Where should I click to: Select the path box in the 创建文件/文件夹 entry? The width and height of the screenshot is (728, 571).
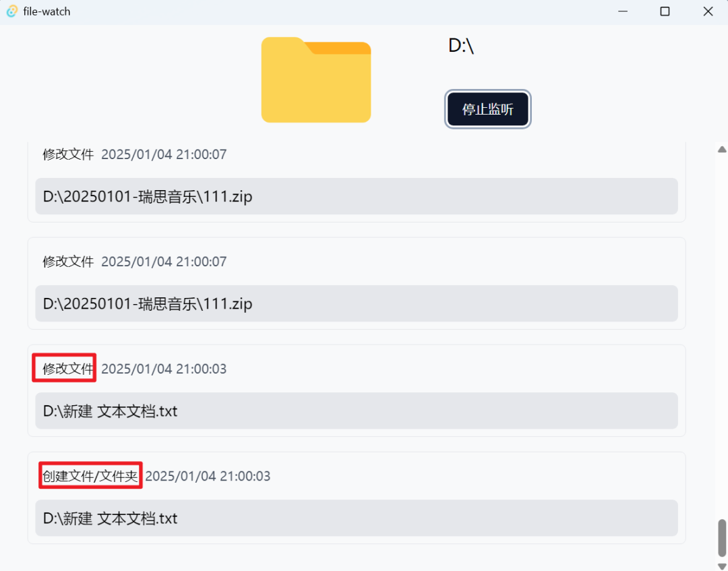357,518
